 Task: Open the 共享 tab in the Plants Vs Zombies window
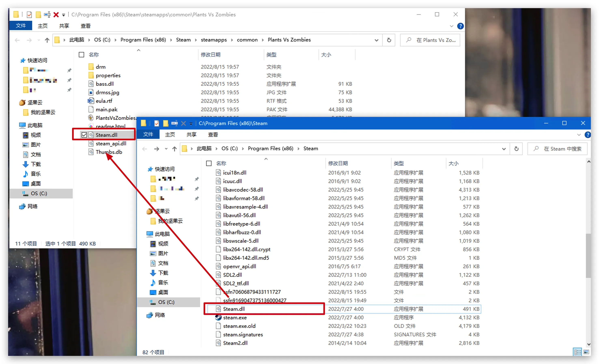pyautogui.click(x=64, y=26)
